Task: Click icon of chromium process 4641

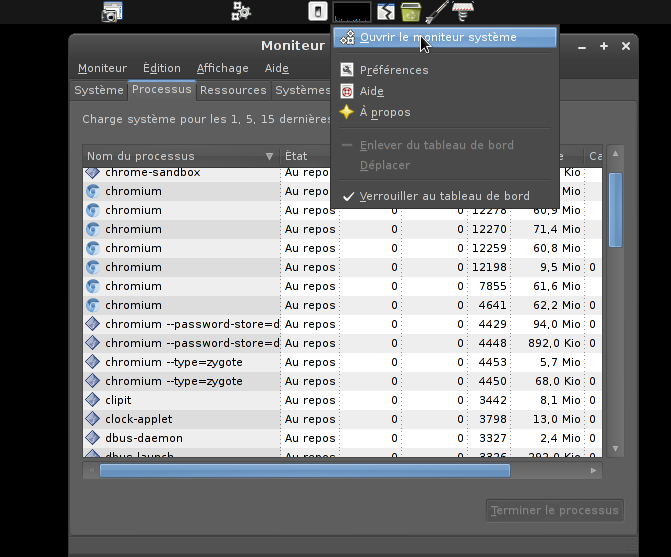Action: [x=93, y=305]
